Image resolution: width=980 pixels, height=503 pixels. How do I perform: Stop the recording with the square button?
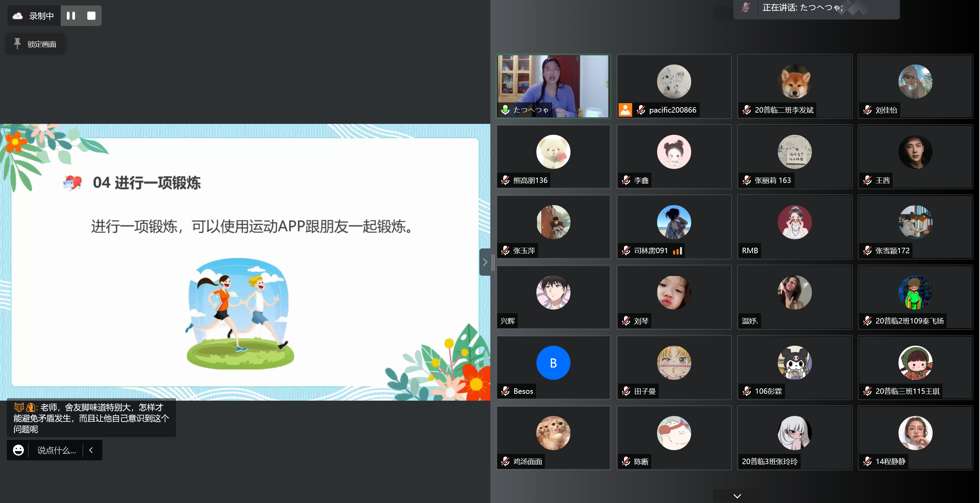click(x=91, y=16)
